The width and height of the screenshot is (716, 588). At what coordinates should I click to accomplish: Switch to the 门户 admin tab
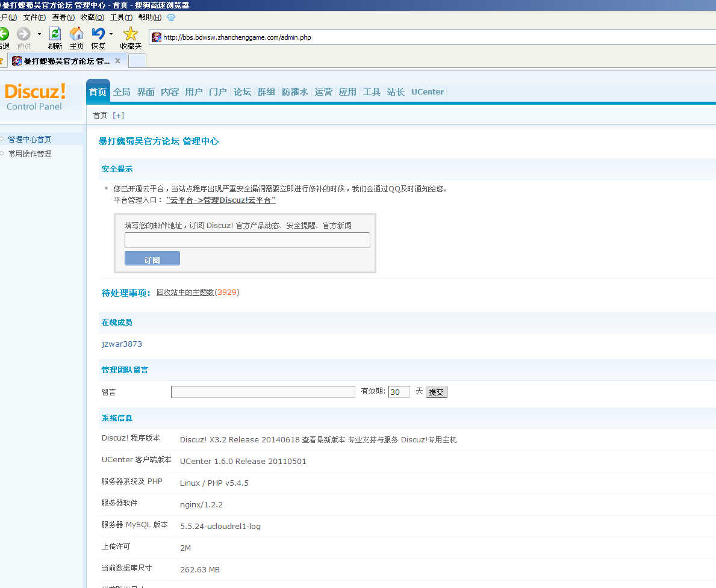218,91
